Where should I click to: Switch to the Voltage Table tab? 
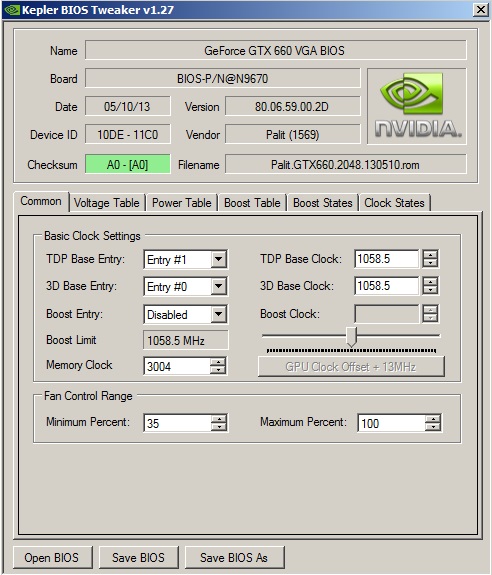coord(107,203)
